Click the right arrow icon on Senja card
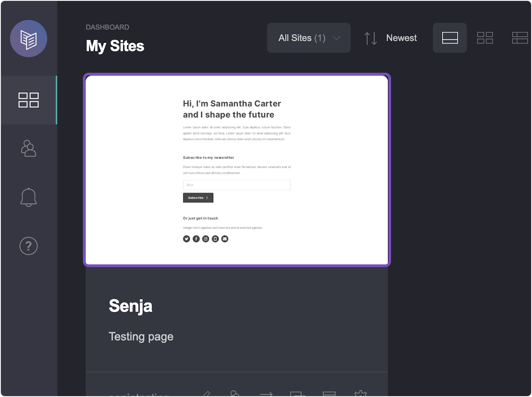The image size is (532, 397). [x=266, y=393]
